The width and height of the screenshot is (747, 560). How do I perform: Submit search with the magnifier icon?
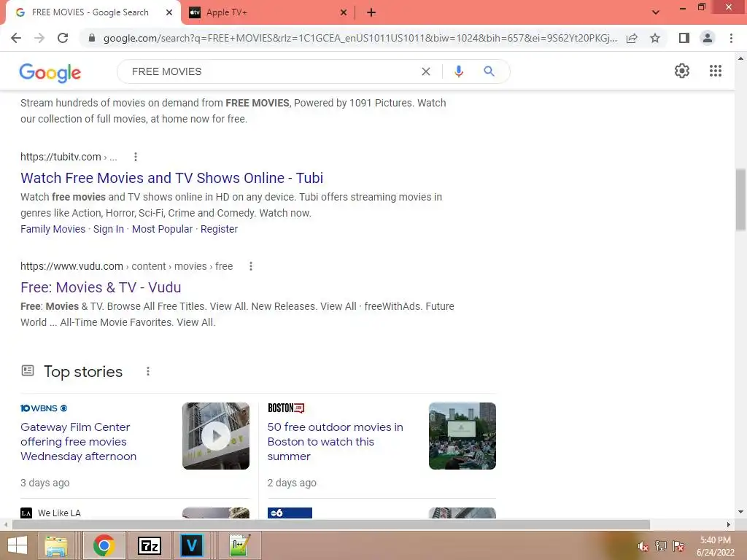[x=489, y=71]
